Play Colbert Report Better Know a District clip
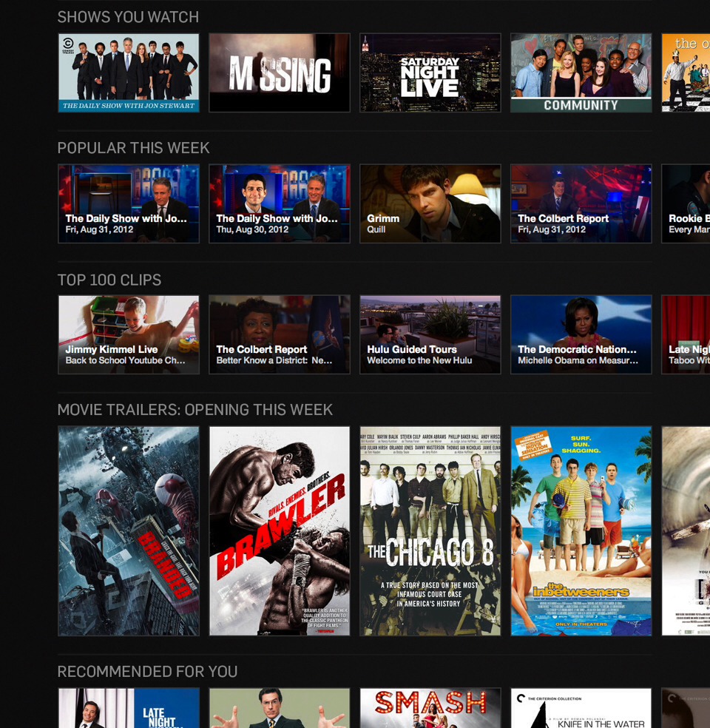The image size is (710, 728). (x=280, y=334)
